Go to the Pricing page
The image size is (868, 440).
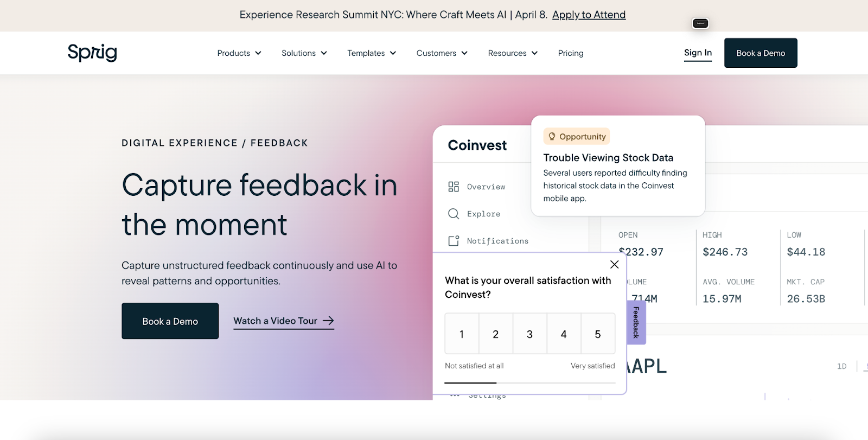pyautogui.click(x=571, y=53)
